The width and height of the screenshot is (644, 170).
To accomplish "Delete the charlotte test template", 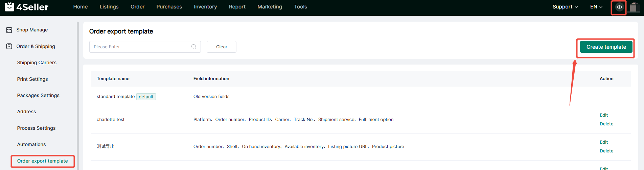I will tap(606, 124).
